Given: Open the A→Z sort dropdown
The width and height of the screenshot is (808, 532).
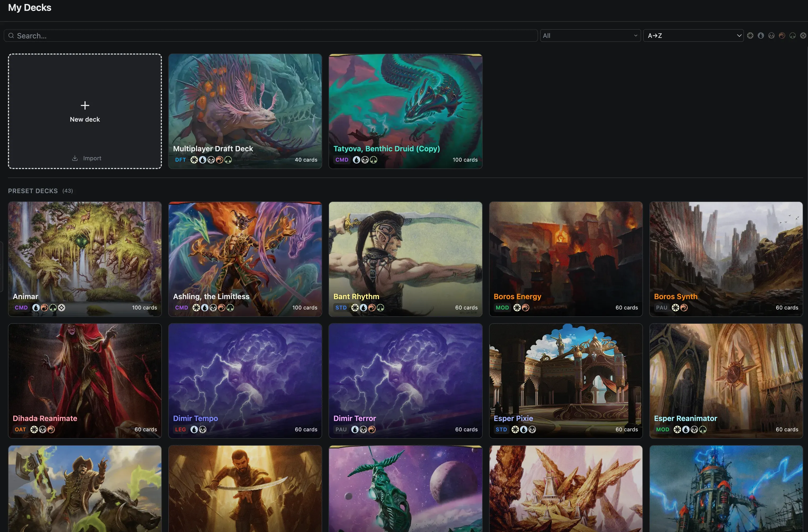Looking at the screenshot, I should pos(693,36).
